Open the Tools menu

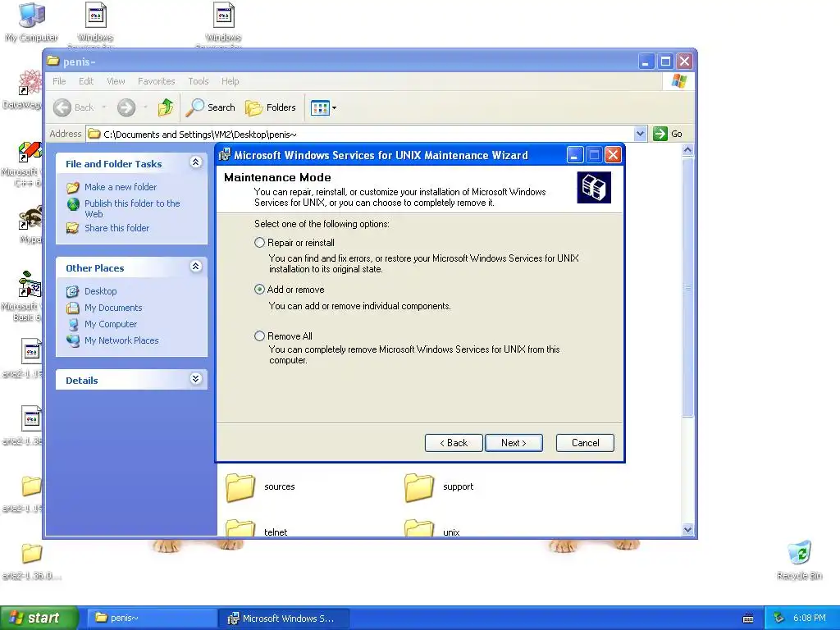click(199, 81)
